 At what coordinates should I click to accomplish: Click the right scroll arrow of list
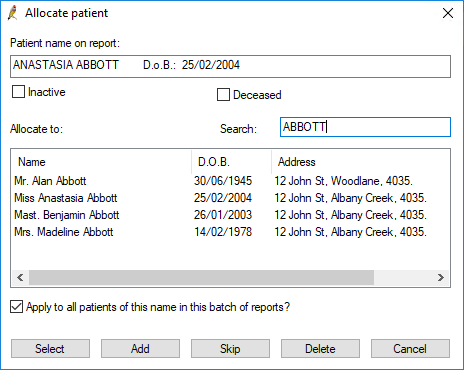point(441,277)
